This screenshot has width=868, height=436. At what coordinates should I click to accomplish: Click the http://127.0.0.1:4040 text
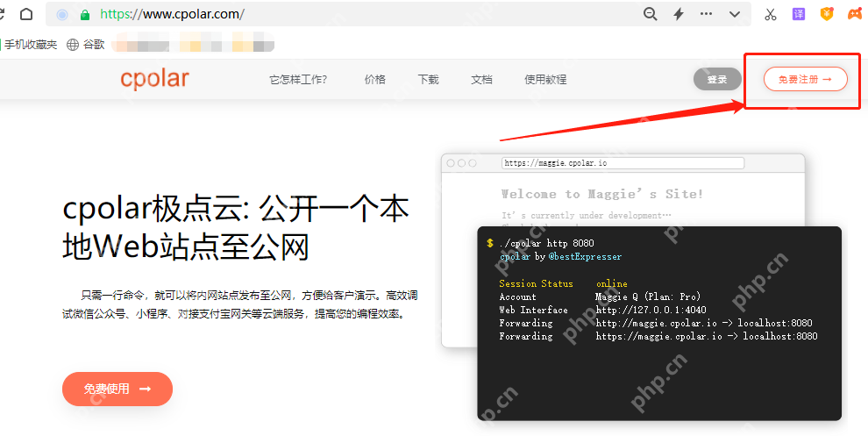click(651, 310)
